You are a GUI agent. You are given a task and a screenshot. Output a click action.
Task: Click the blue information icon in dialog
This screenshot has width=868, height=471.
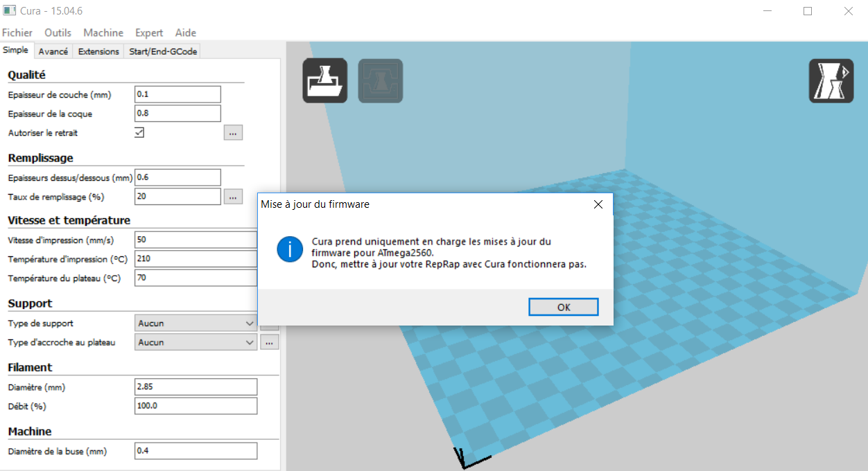click(x=290, y=249)
